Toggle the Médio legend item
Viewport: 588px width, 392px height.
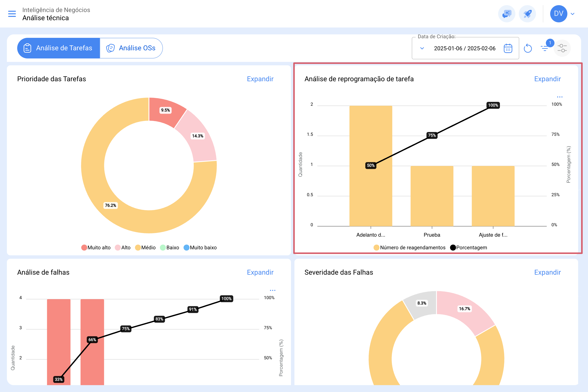point(145,248)
